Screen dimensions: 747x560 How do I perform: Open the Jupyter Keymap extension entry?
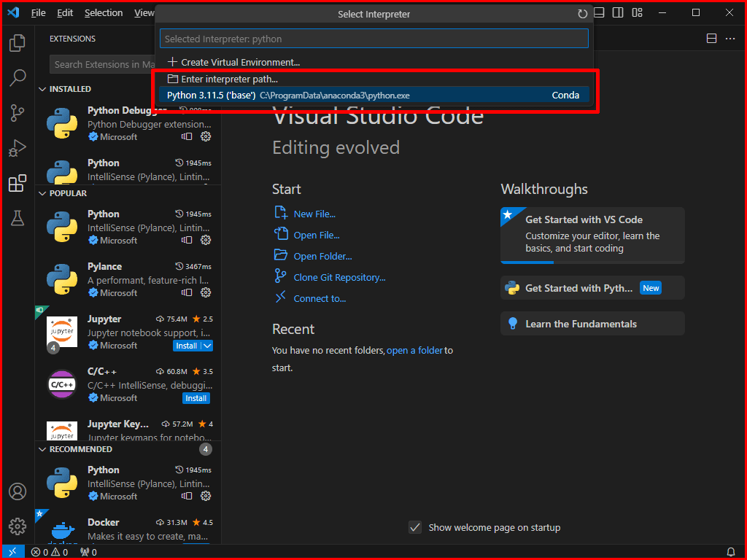click(x=128, y=429)
